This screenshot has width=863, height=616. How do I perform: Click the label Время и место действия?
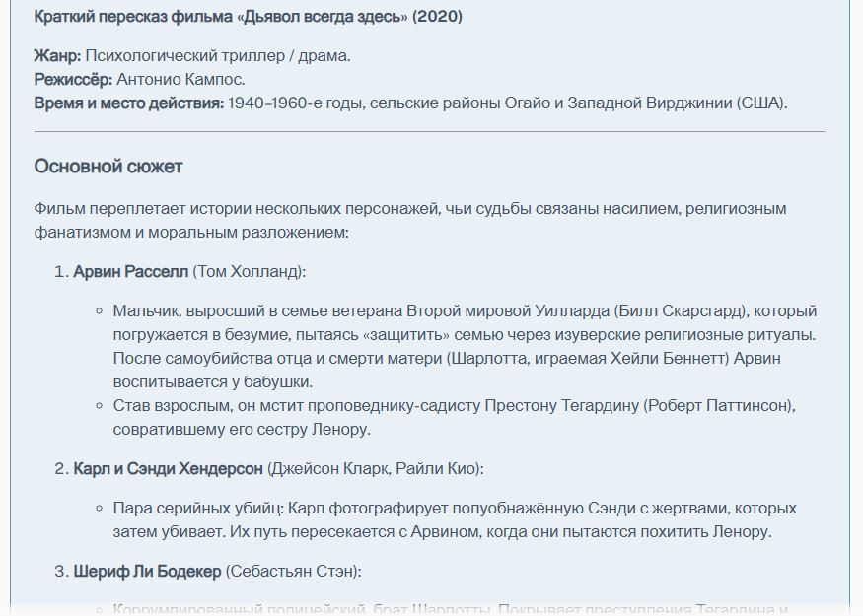coord(129,103)
